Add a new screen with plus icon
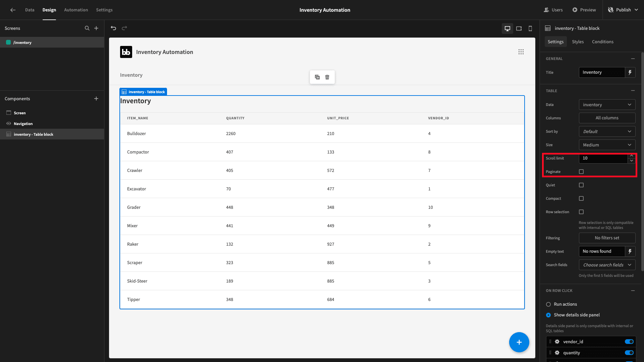The height and width of the screenshot is (362, 644). click(x=96, y=28)
